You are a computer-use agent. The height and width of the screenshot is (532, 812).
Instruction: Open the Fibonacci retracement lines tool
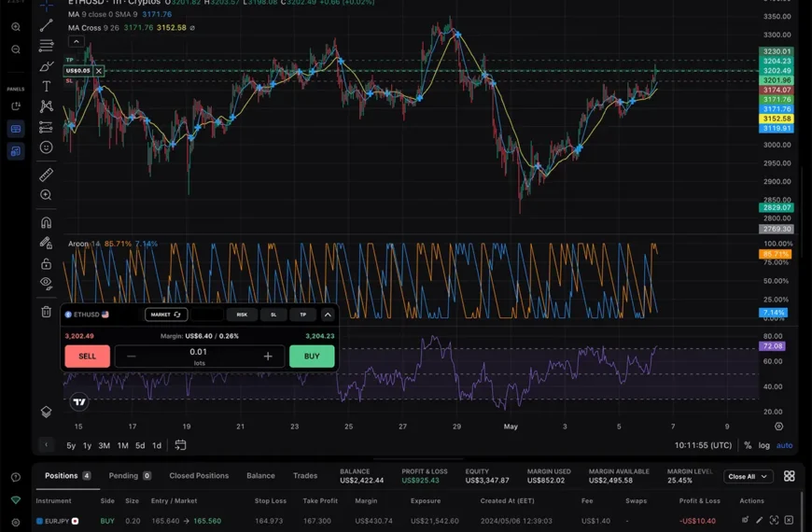[x=46, y=46]
